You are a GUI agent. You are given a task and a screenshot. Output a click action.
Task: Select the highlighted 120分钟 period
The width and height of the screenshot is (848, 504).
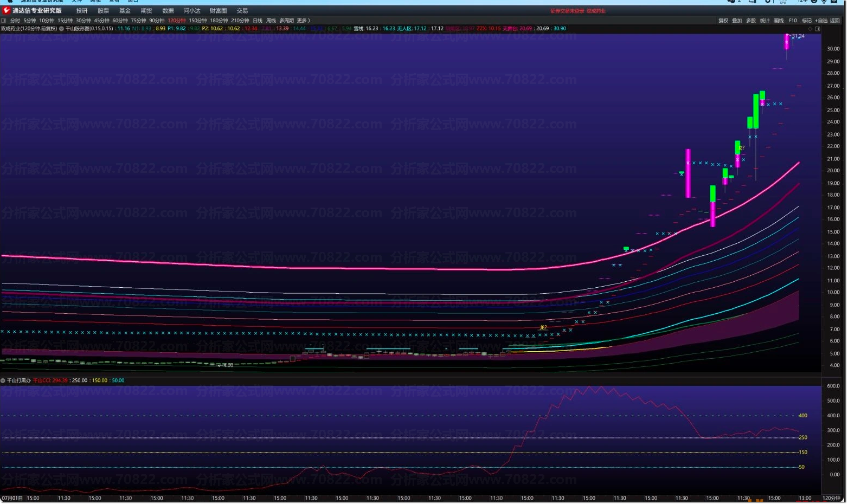[x=177, y=21]
